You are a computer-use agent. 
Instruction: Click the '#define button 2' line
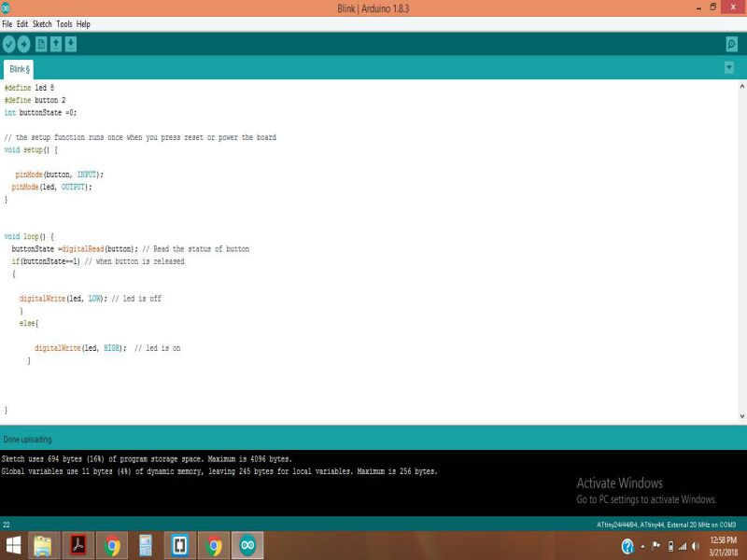(35, 100)
